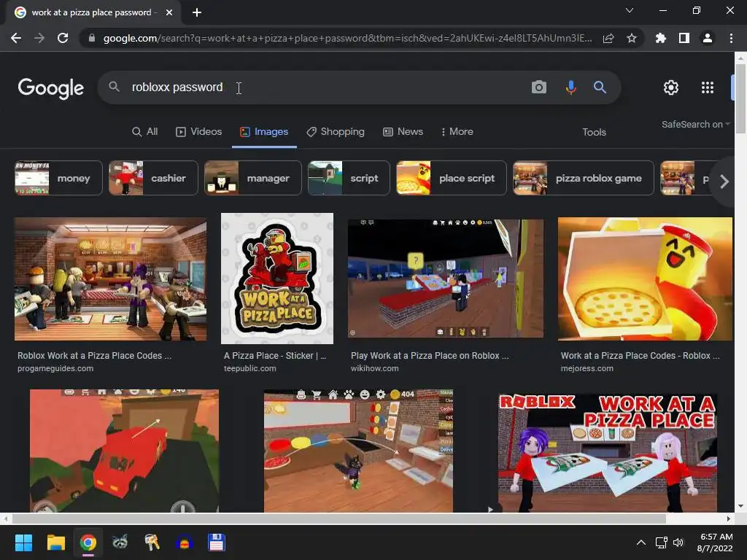Open the More search categories menu
This screenshot has height=560, width=747.
pos(457,131)
